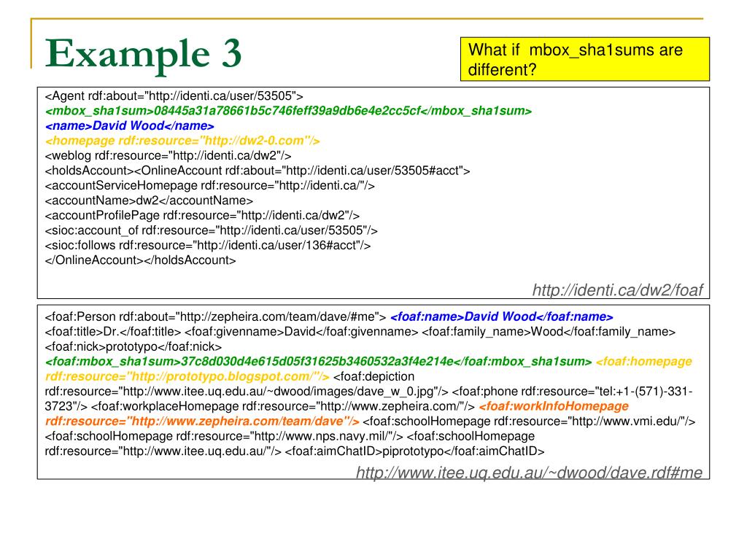Click the 'Example 3' slide title

coord(143,54)
